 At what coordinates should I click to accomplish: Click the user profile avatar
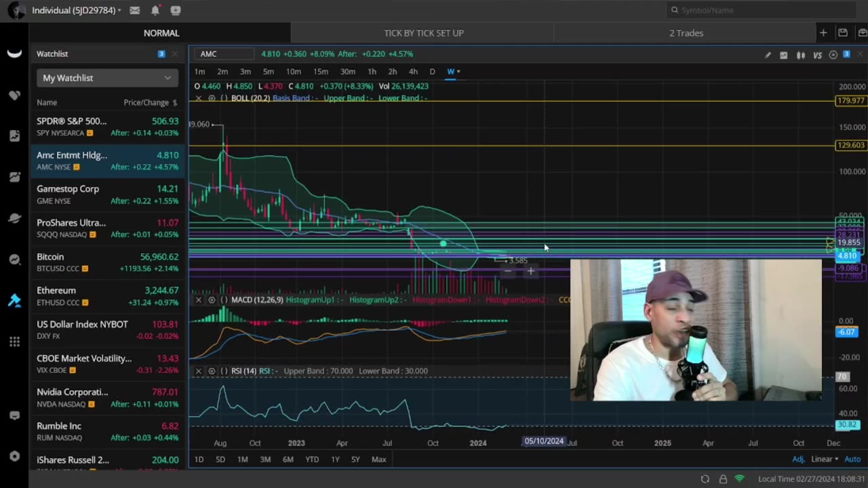click(16, 10)
